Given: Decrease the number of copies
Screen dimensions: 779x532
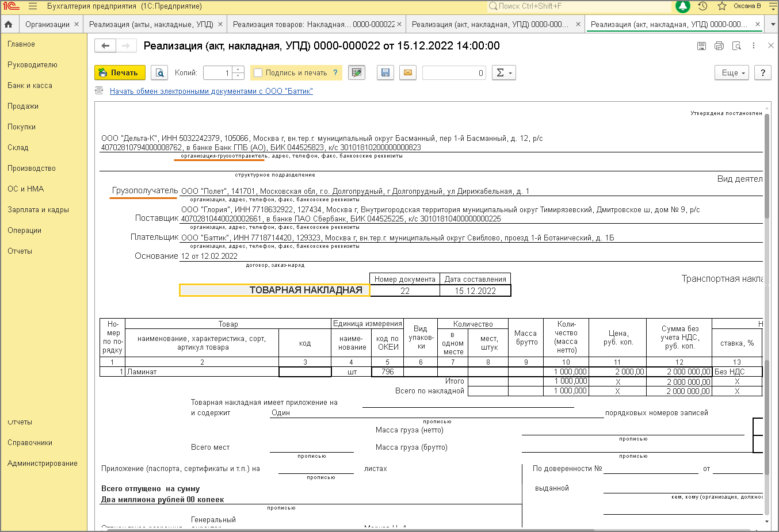Looking at the screenshot, I should 238,76.
